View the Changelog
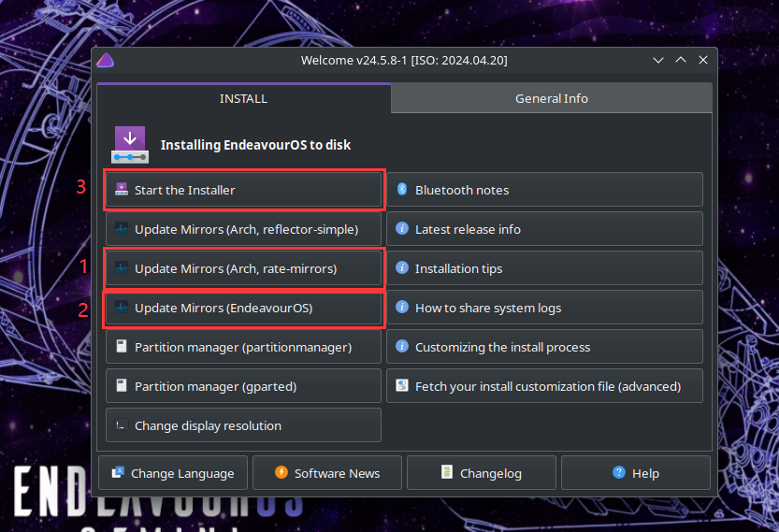 point(482,473)
